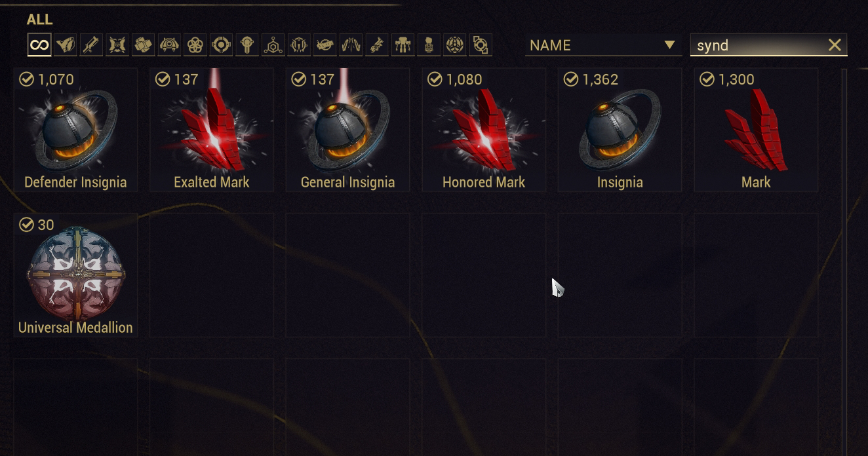Select the General Insignia item tile
The width and height of the screenshot is (868, 456).
(x=347, y=130)
